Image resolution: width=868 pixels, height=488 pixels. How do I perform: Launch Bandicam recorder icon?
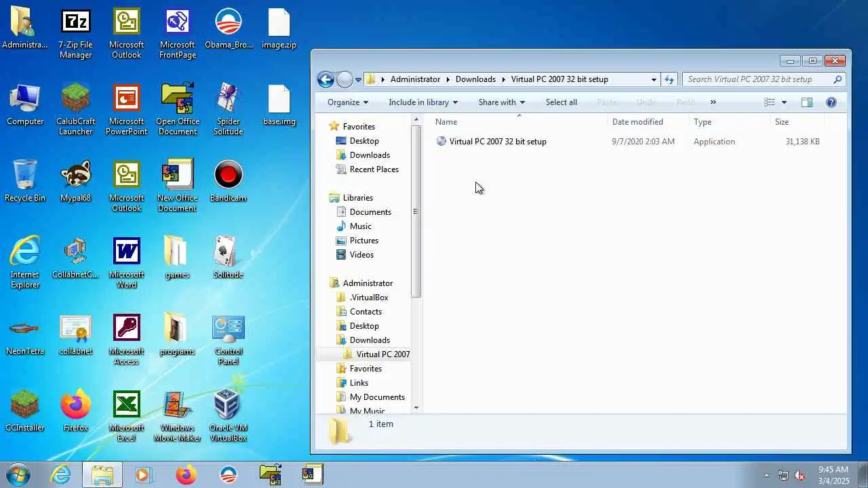click(229, 182)
